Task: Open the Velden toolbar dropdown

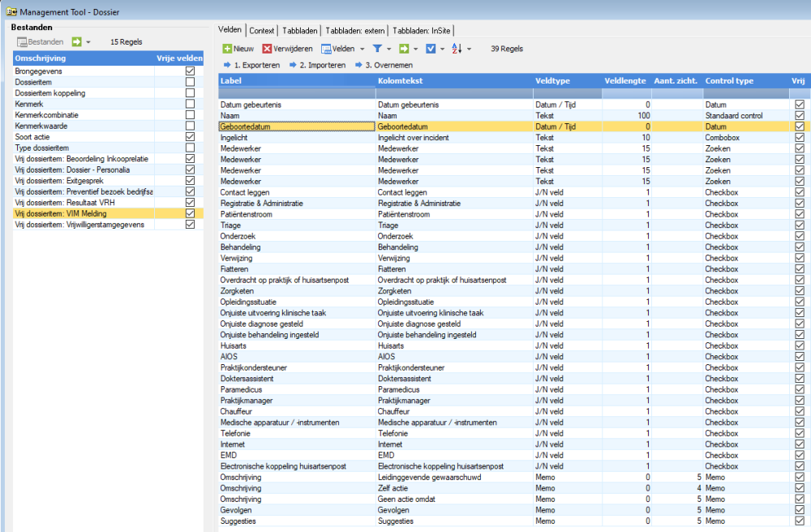Action: tap(362, 49)
